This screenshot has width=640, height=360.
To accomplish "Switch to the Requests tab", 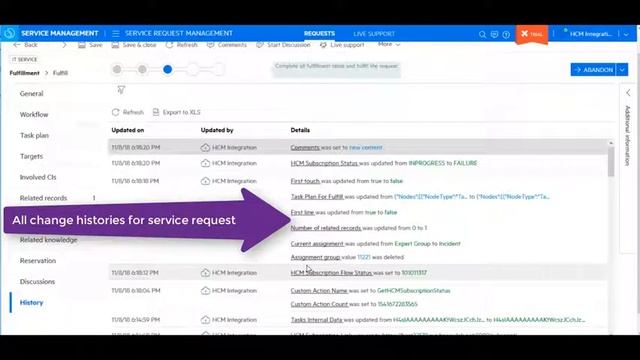I will click(x=319, y=33).
